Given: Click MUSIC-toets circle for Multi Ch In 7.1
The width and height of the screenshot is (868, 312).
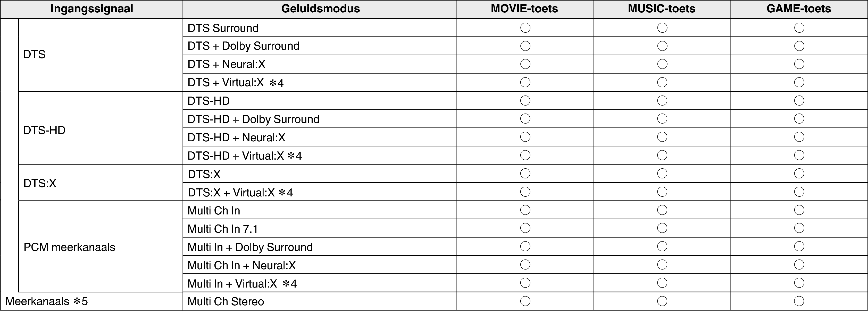Looking at the screenshot, I should [662, 228].
